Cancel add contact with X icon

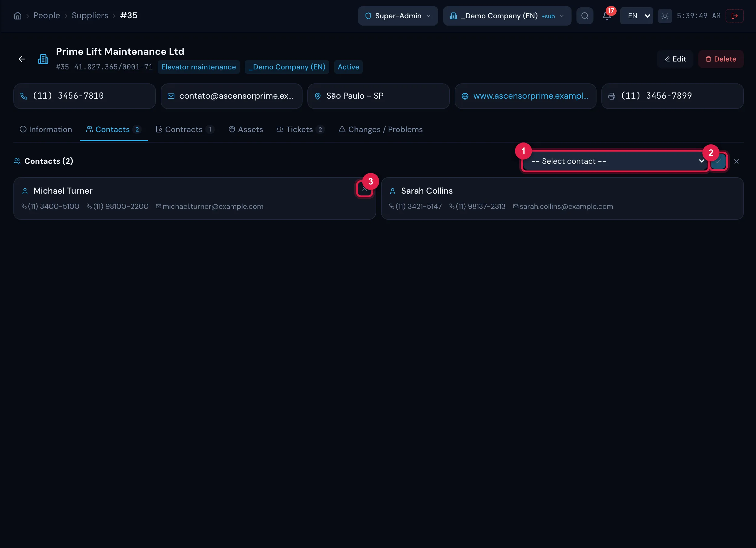click(736, 161)
